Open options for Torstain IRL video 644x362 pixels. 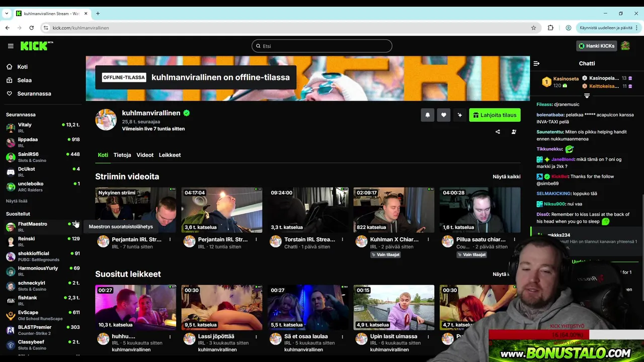[x=342, y=239]
